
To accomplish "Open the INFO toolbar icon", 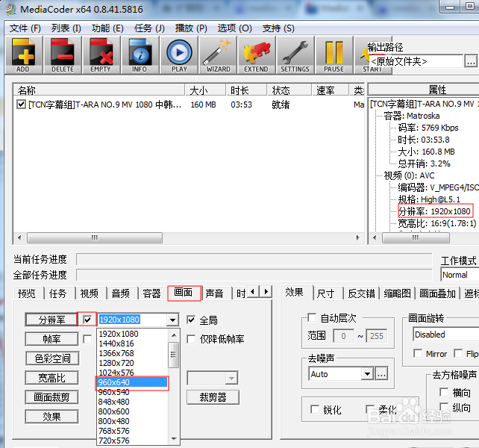I will coord(140,55).
